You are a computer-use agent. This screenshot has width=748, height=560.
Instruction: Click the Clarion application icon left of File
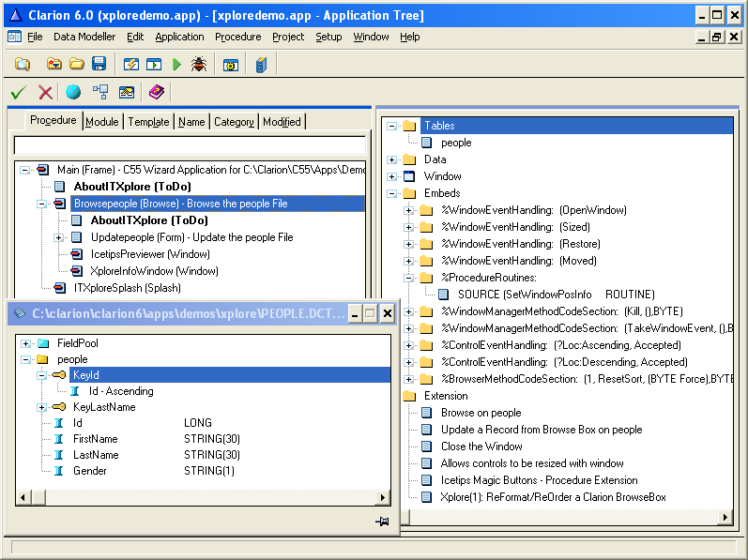click(x=14, y=37)
